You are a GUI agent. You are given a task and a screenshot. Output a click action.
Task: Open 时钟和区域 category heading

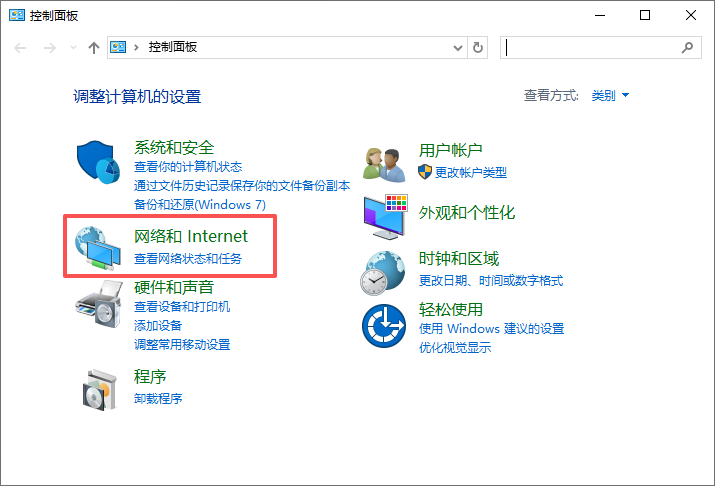[x=459, y=259]
